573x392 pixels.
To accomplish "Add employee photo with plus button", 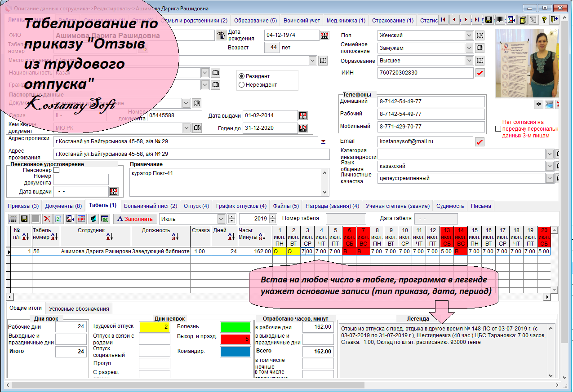I will 538,104.
